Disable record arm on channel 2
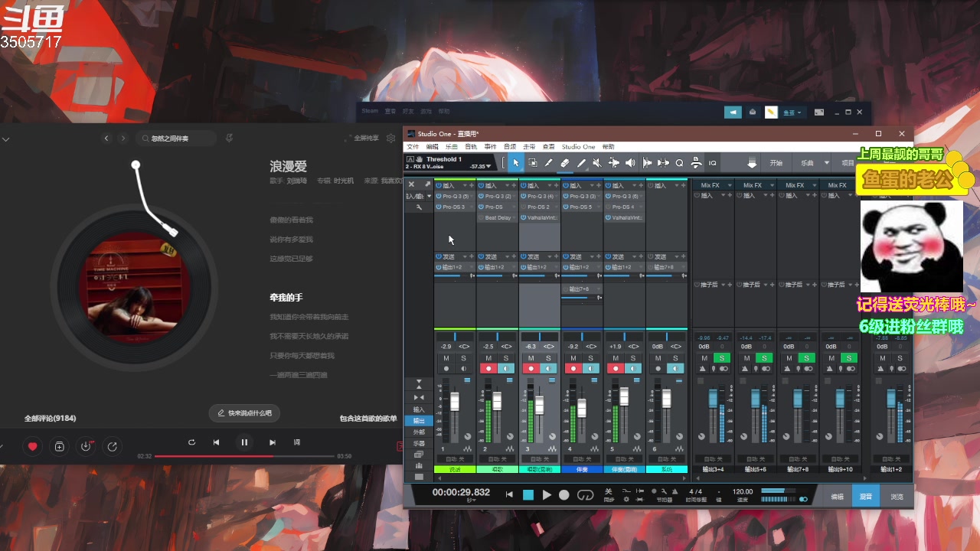This screenshot has height=551, width=980. coord(488,369)
